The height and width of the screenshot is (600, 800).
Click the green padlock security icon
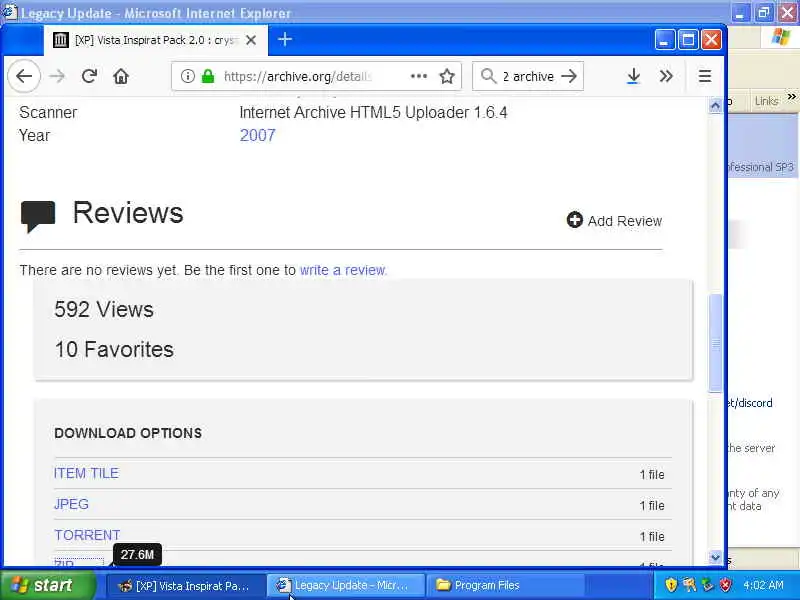tap(208, 76)
